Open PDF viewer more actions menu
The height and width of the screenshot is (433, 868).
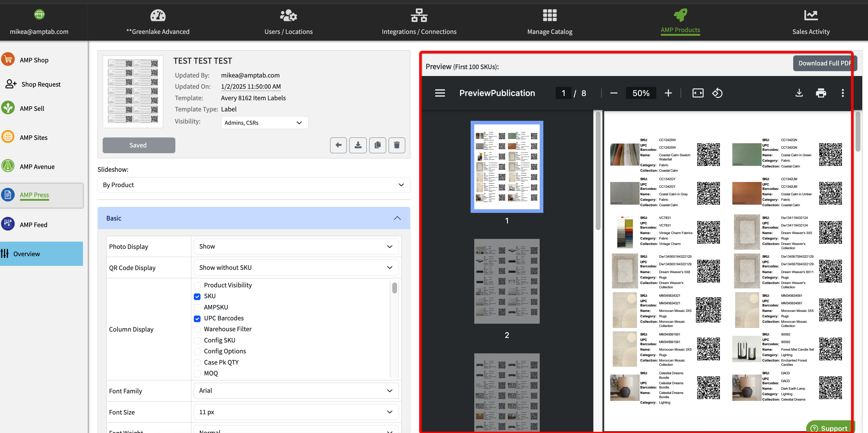[x=842, y=93]
